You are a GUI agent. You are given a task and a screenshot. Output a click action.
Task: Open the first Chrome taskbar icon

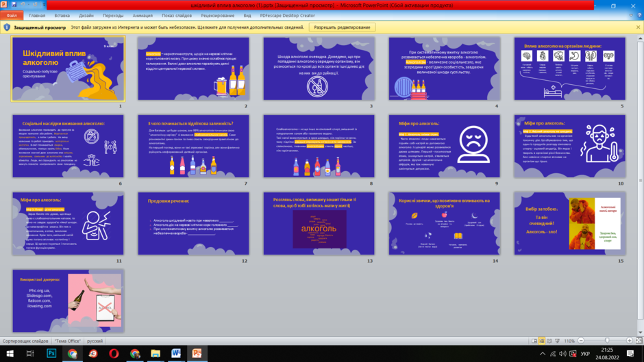[x=73, y=353]
